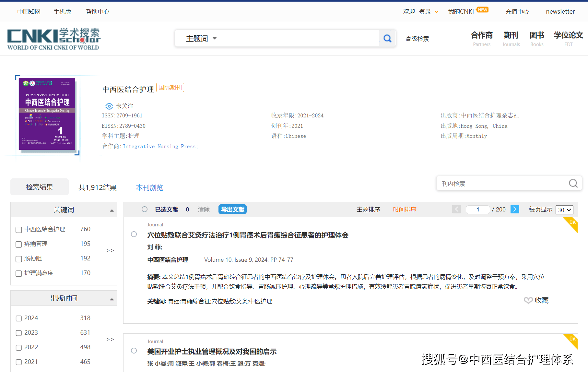The width and height of the screenshot is (588, 372).
Task: Click the OA badge on the first article
Action: [x=572, y=223]
